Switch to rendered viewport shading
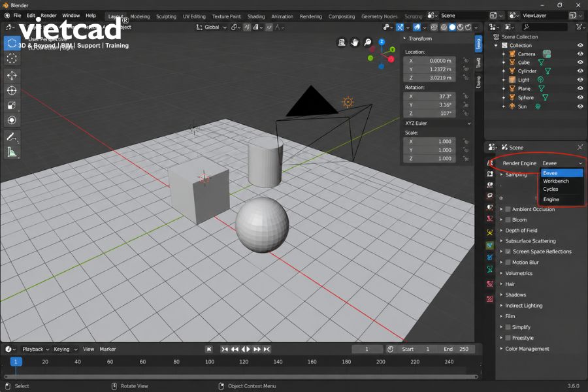The image size is (588, 392). [x=468, y=27]
